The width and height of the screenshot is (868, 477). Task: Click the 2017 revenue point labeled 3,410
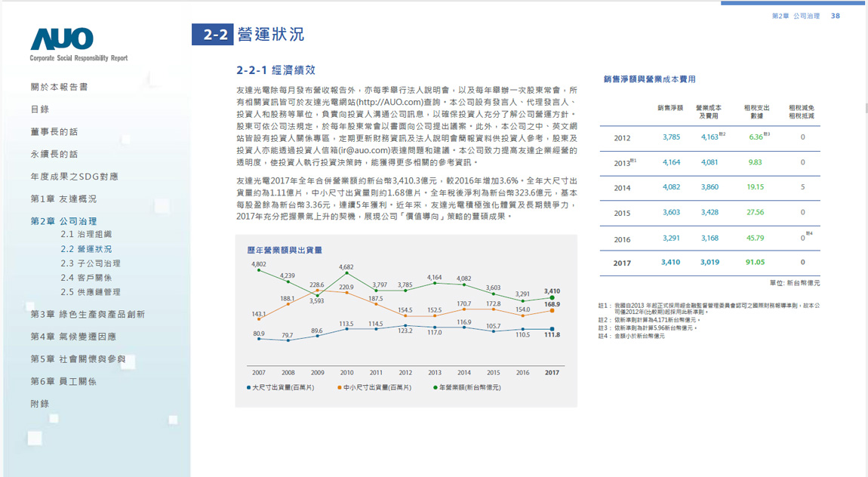[x=552, y=298]
